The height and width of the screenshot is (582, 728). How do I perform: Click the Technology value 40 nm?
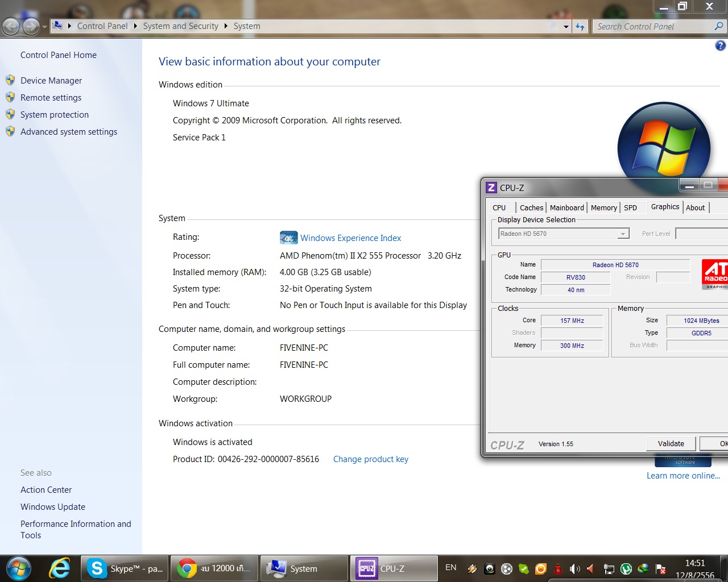[576, 290]
